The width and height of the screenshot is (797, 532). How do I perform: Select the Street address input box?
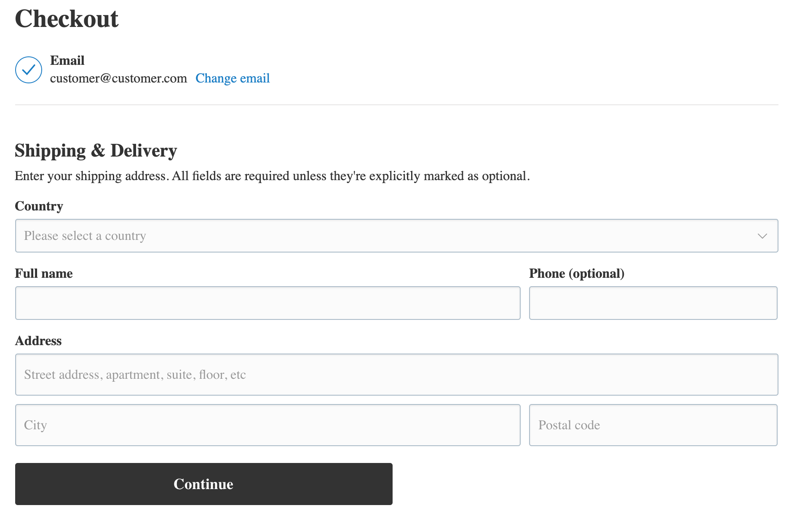tap(396, 375)
